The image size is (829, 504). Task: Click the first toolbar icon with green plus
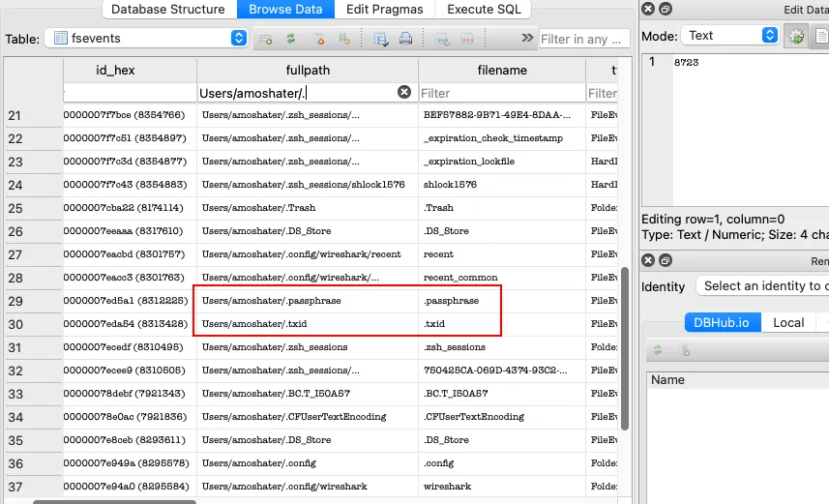click(x=265, y=39)
